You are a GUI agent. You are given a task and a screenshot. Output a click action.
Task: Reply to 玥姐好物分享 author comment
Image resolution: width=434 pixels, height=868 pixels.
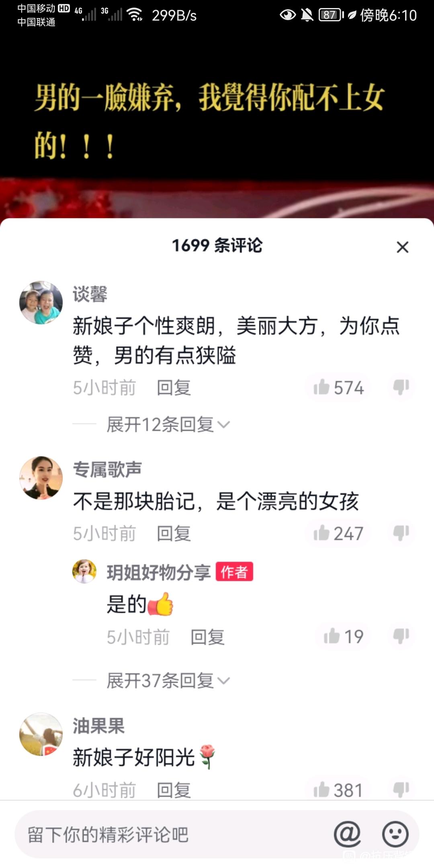pos(207,637)
